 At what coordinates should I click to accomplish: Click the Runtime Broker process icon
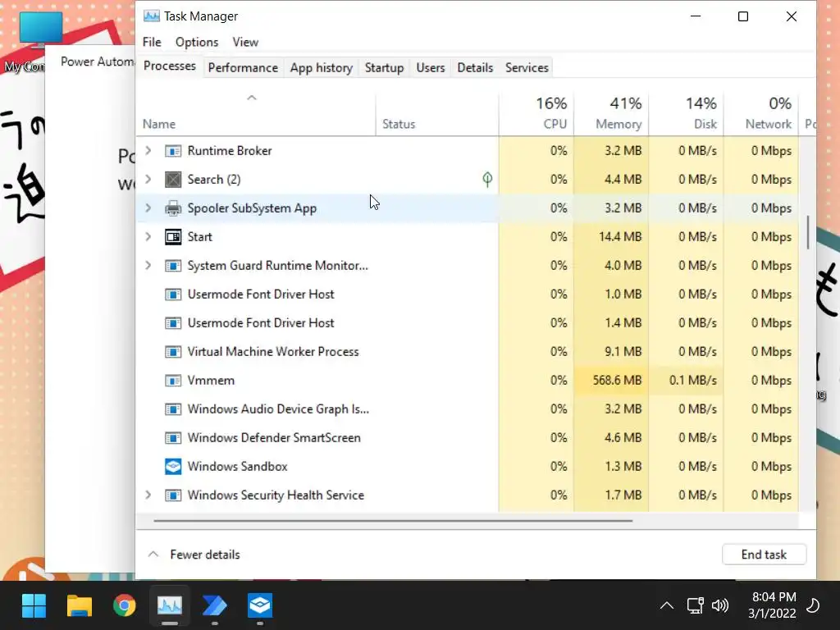point(172,151)
